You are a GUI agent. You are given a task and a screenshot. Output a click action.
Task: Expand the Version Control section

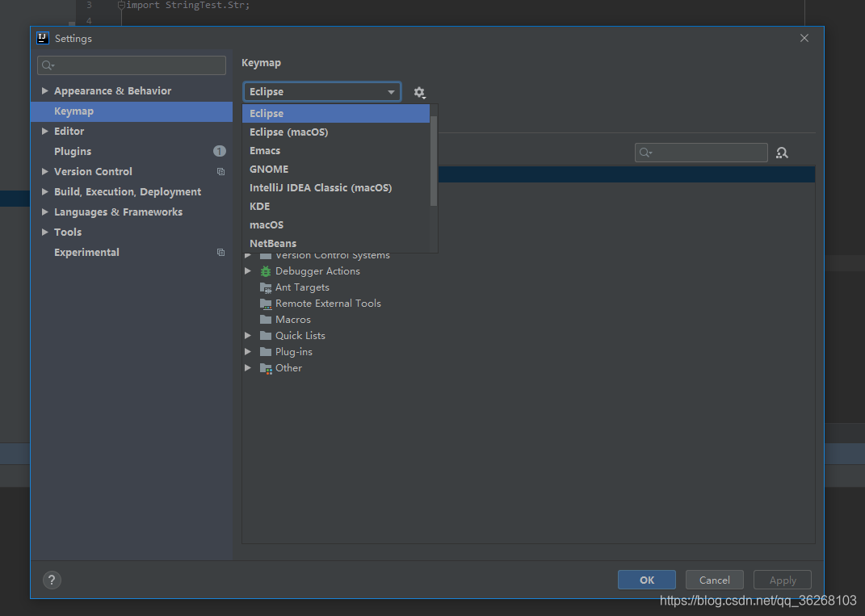[x=44, y=171]
